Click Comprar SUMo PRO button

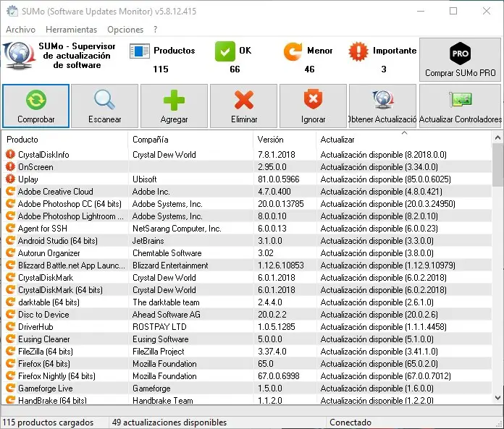tap(460, 60)
